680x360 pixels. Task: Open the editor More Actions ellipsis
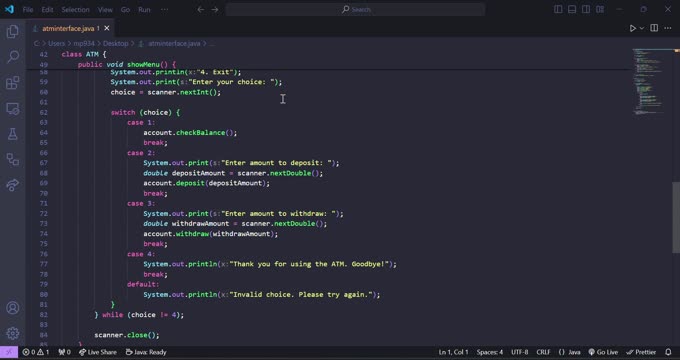[668, 28]
